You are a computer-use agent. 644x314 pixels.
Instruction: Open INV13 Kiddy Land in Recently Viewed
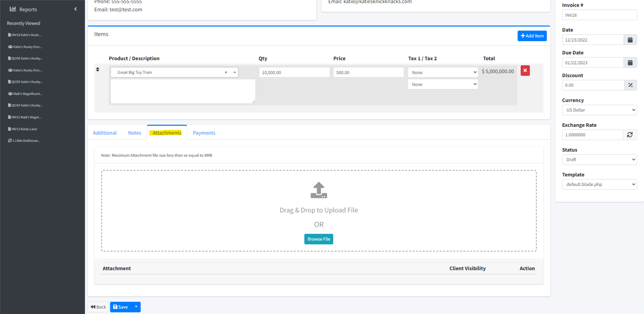coord(24,129)
